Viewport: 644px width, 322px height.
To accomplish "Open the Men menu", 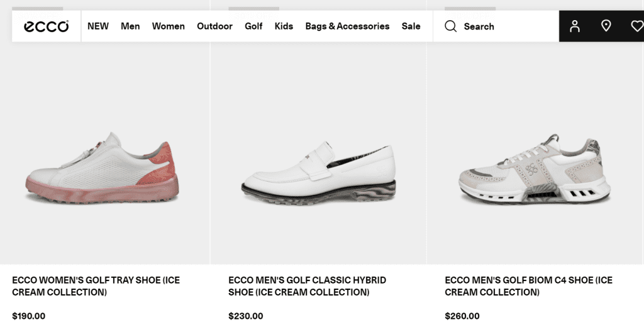I will coord(130,26).
